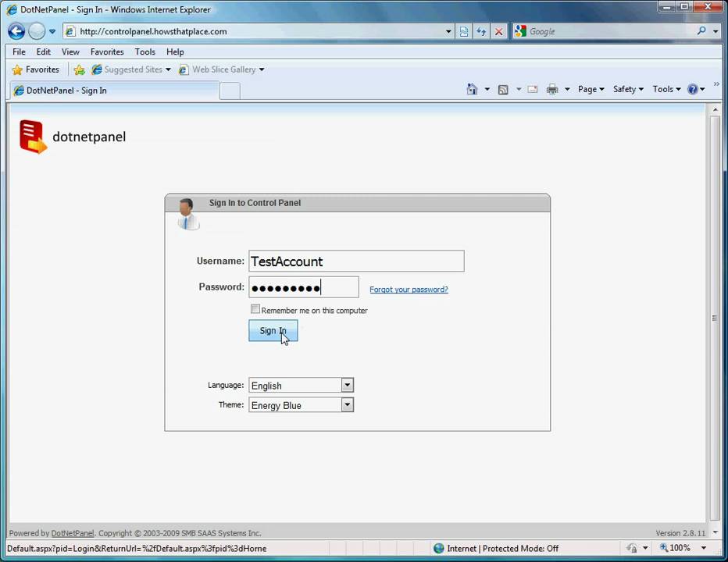
Task: Open the search provider dropdown arrow
Action: pos(716,31)
